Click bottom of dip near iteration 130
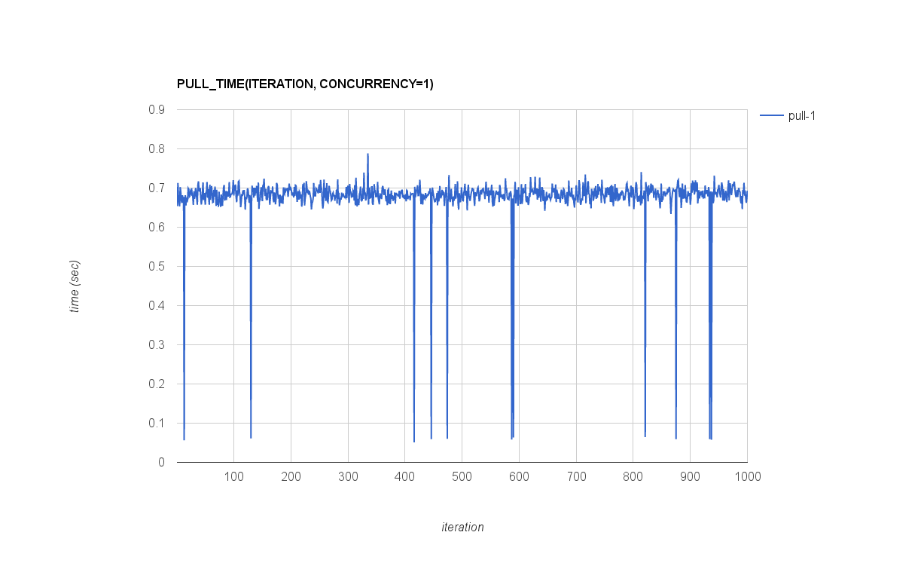Image resolution: width=924 pixels, height=572 pixels. click(251, 436)
